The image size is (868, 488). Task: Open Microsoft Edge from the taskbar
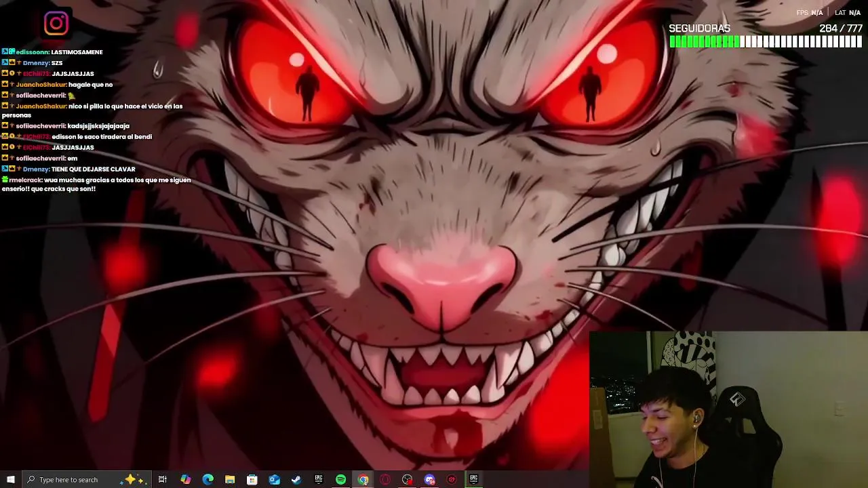208,479
